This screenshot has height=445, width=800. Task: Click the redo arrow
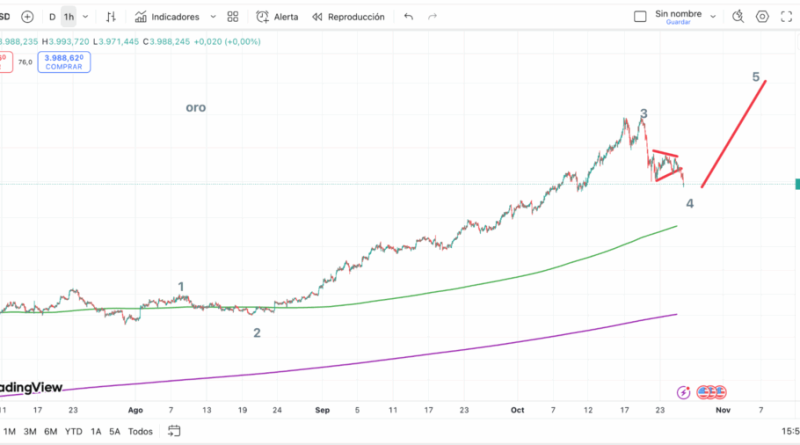432,17
